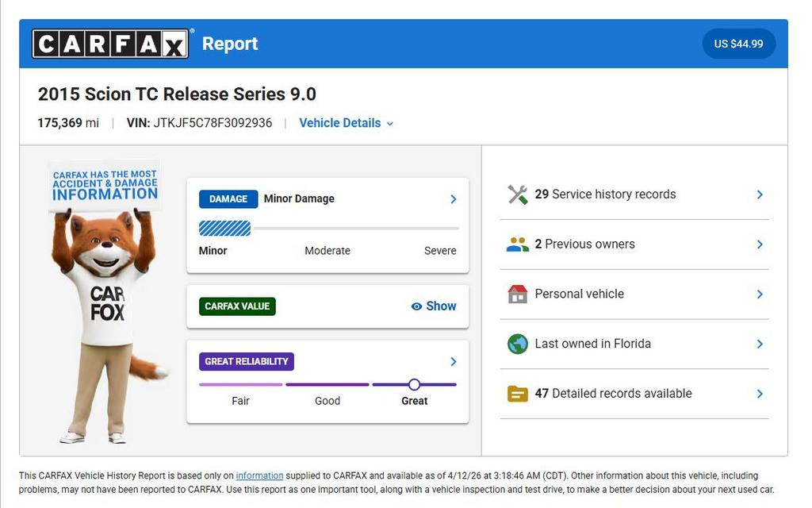Expand 29 Service history records chevron
812x508 pixels.
tap(760, 194)
